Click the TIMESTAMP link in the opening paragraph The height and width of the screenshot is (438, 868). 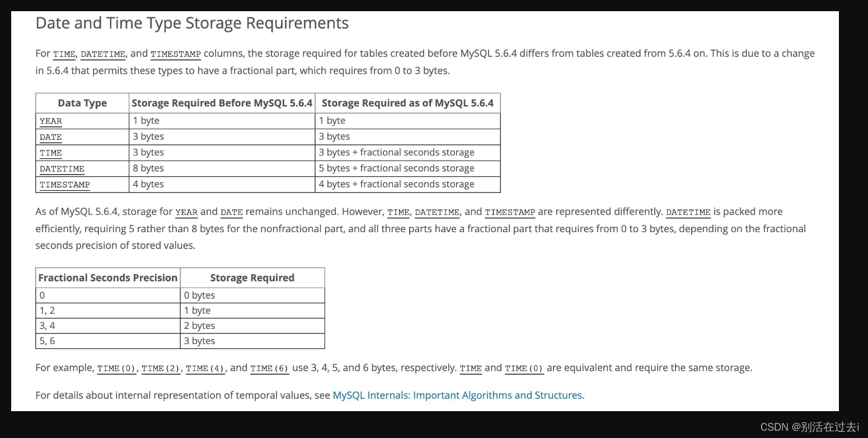(175, 54)
